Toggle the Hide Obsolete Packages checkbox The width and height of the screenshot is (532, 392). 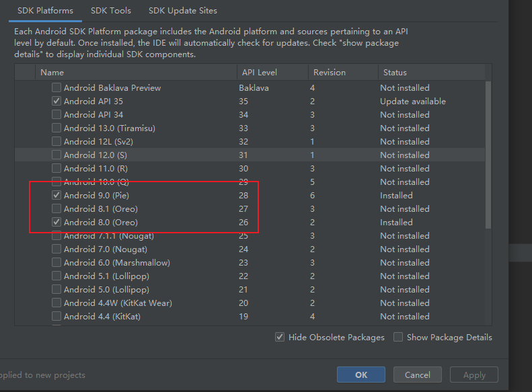280,338
